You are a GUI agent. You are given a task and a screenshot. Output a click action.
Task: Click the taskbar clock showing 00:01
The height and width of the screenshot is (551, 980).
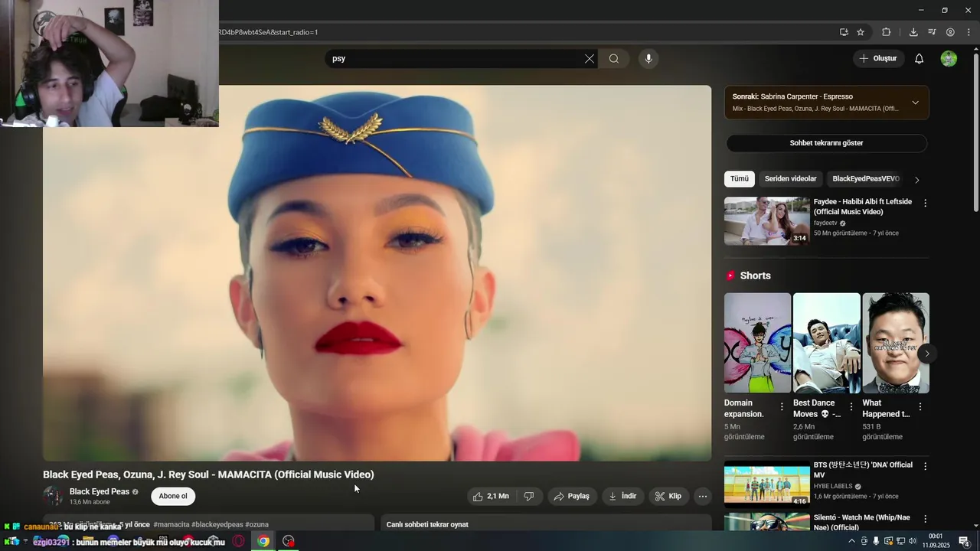tap(936, 541)
